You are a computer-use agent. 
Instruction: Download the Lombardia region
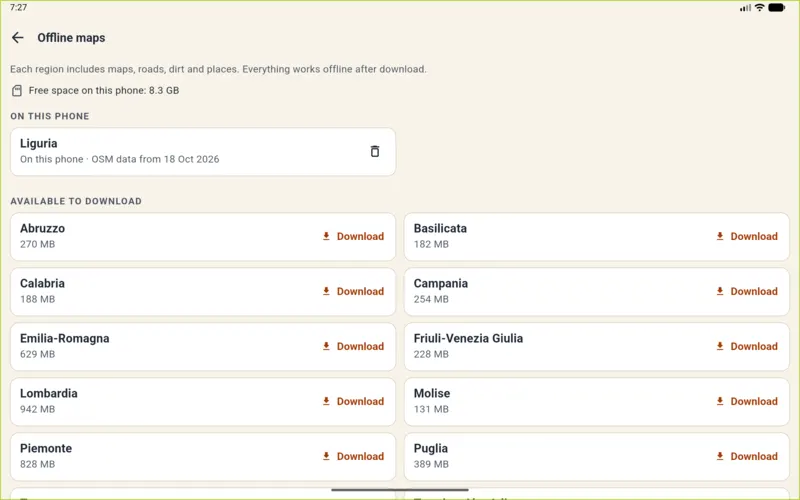pos(353,402)
